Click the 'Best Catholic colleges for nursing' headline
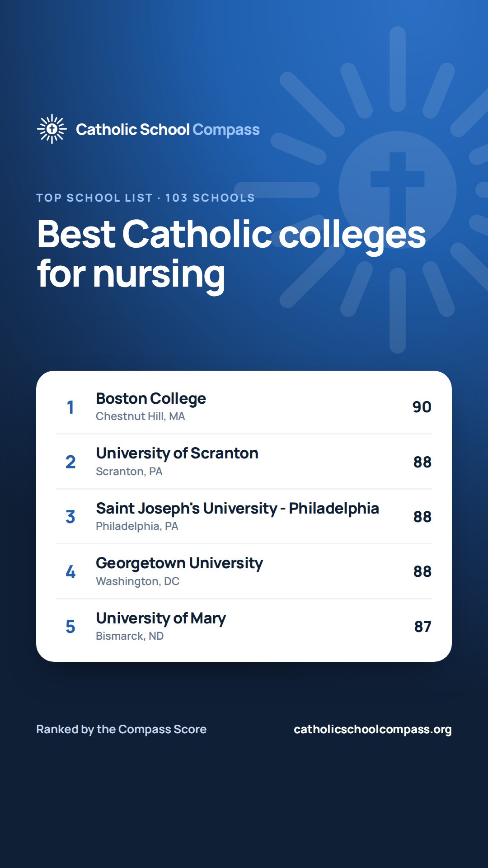The width and height of the screenshot is (488, 868). 231,254
